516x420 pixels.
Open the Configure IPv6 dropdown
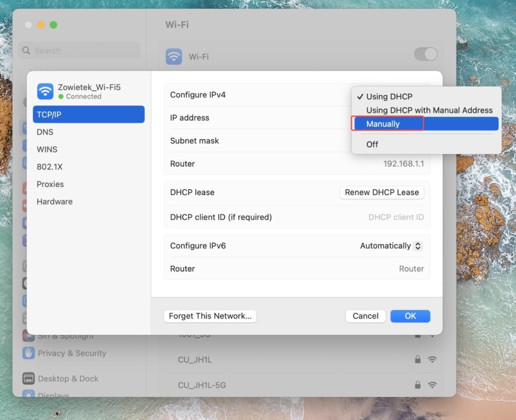coord(391,246)
